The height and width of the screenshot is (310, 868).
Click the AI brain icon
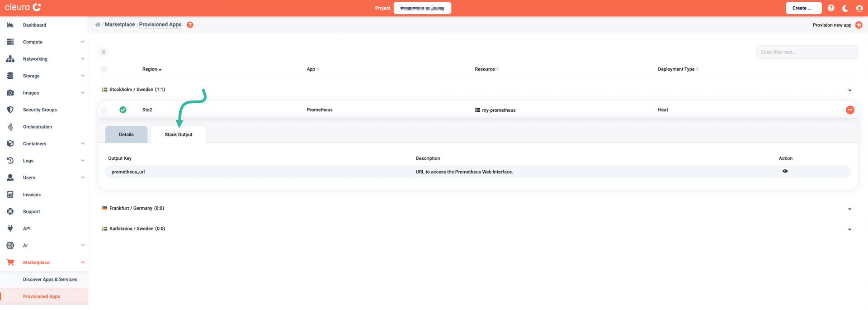[x=10, y=245]
